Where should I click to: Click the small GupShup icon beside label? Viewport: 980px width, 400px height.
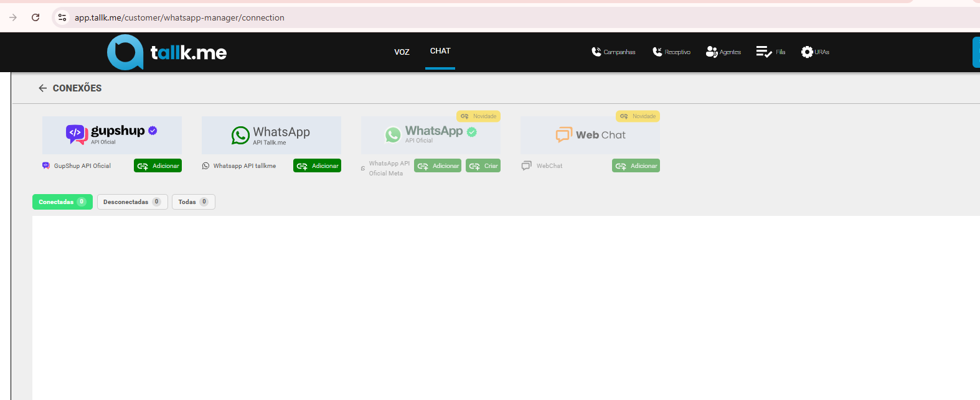(x=46, y=165)
